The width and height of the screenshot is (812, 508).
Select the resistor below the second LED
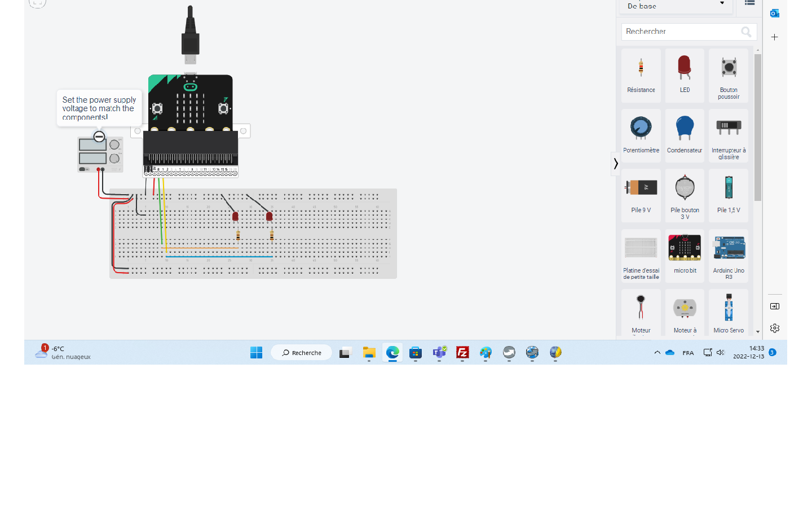pyautogui.click(x=272, y=235)
